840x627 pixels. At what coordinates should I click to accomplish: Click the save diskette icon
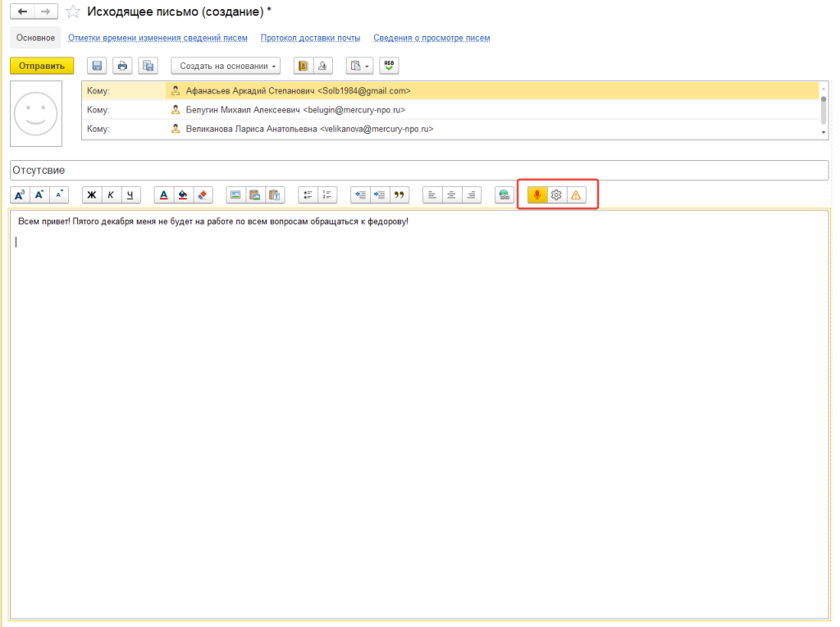pos(97,66)
